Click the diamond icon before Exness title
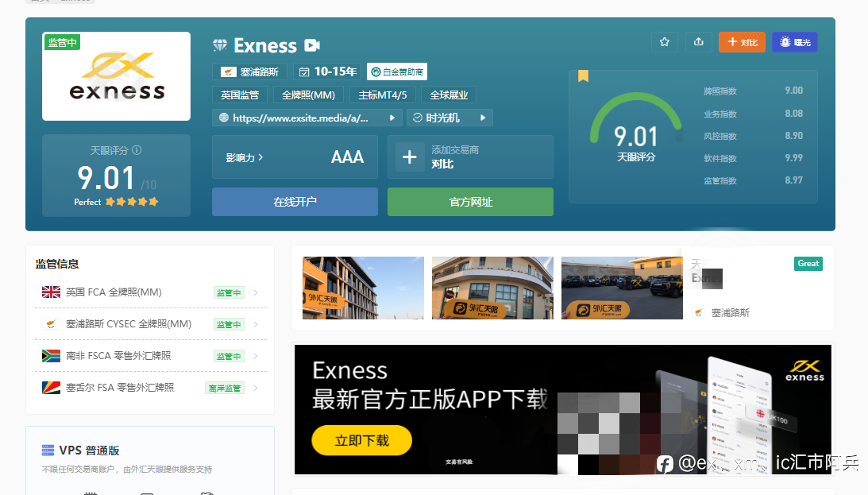The image size is (868, 495). click(x=220, y=45)
